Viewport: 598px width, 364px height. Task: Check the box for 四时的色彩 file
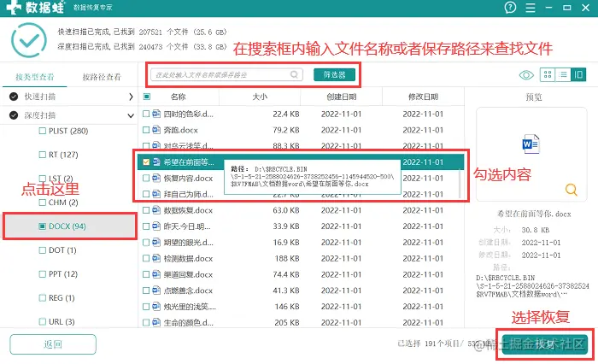(x=146, y=114)
